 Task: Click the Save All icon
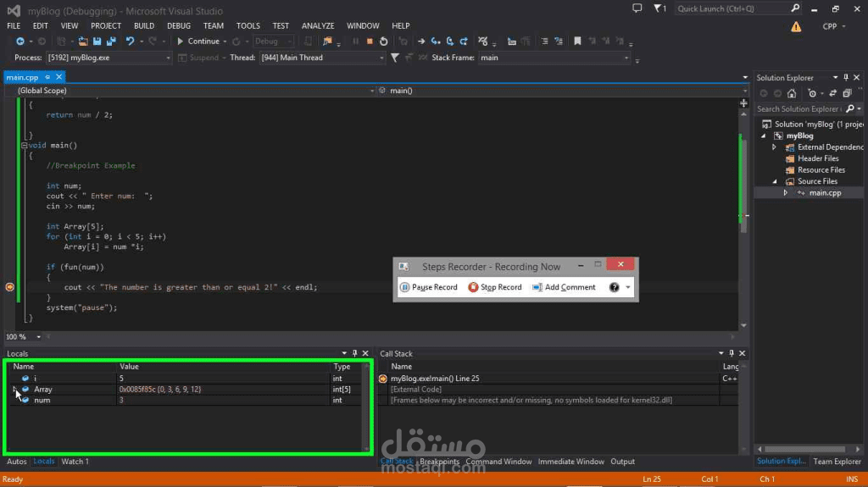(111, 41)
